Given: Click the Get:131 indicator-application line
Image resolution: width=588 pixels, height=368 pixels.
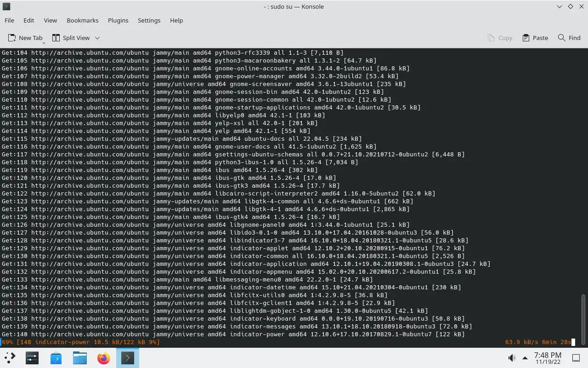Looking at the screenshot, I should pos(246,264).
